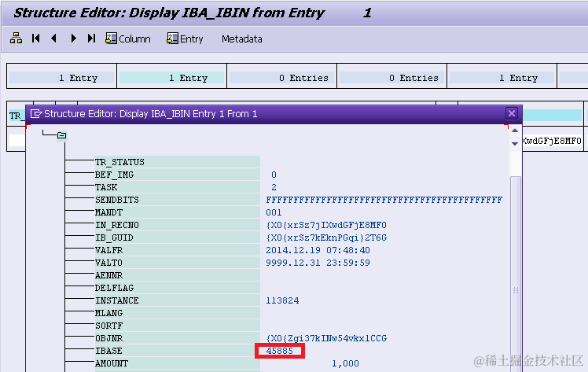Select the AMOUNT field row

click(178, 363)
